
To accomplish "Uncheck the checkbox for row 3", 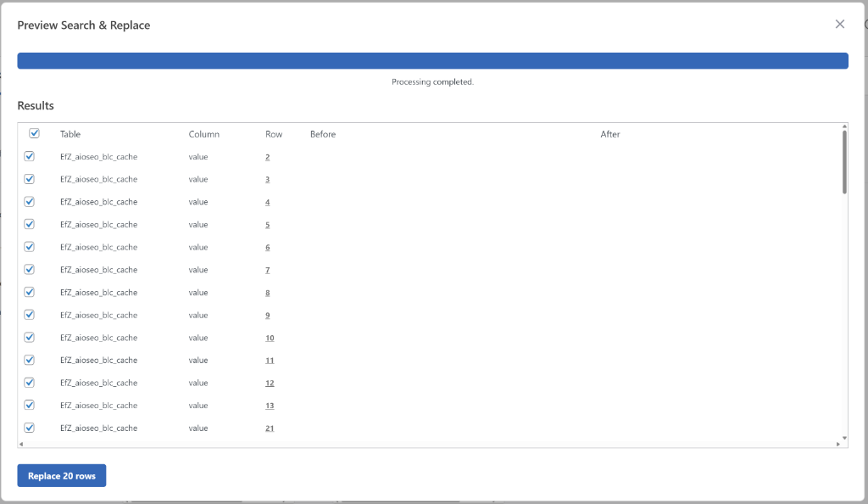I will point(30,179).
